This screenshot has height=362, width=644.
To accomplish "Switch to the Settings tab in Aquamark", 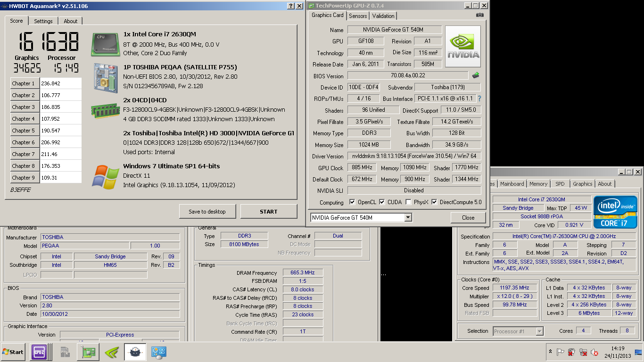I will (43, 21).
